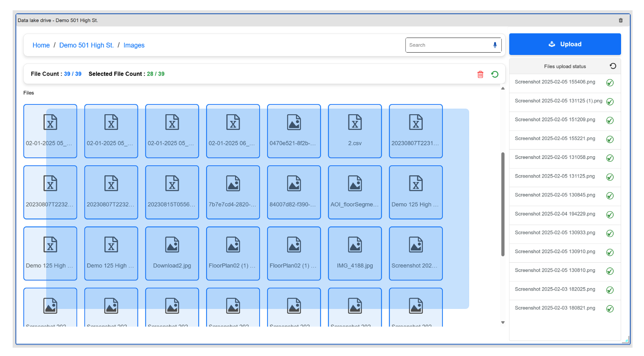This screenshot has height=356, width=644.
Task: Open the Images breadcrumb
Action: tap(134, 45)
